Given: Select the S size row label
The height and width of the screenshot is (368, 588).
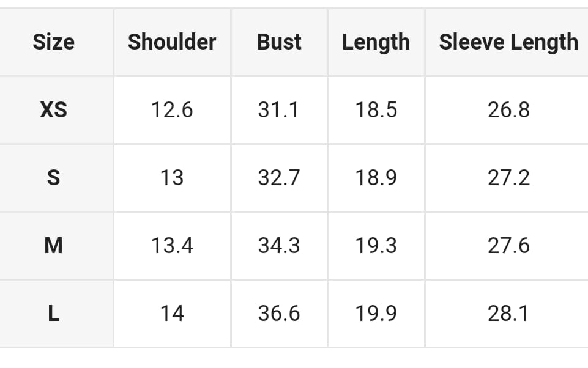Looking at the screenshot, I should pos(53,178).
